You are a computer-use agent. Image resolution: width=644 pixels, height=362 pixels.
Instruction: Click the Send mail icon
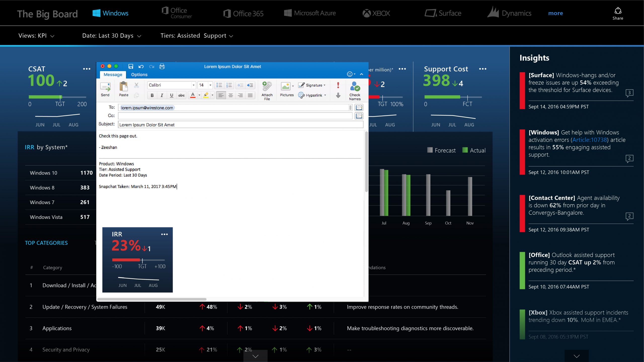pos(105,87)
